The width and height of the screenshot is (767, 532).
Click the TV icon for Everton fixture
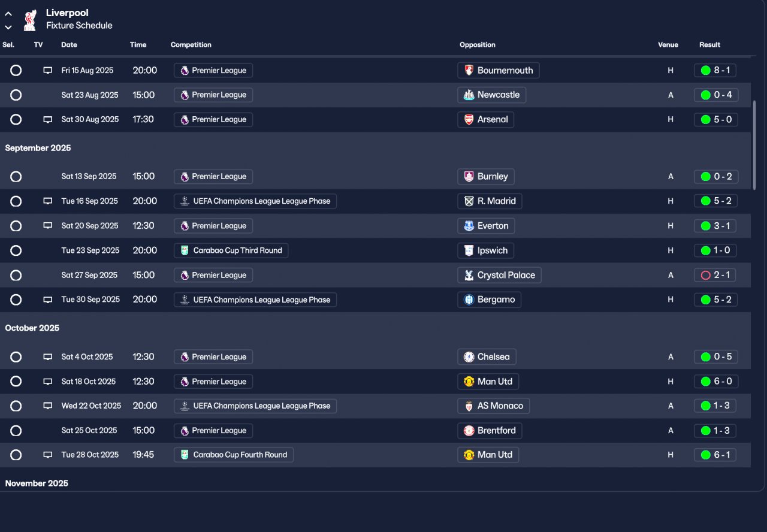coord(48,226)
